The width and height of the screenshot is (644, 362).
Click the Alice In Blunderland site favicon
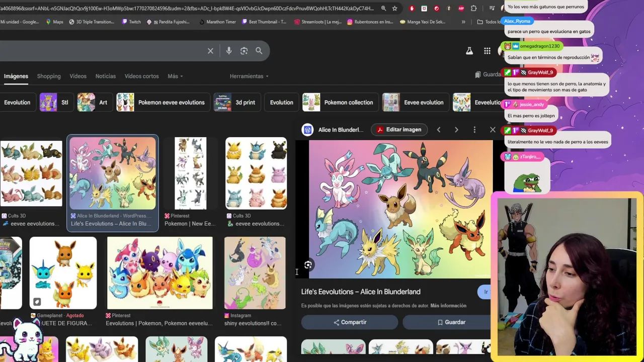[x=307, y=130]
